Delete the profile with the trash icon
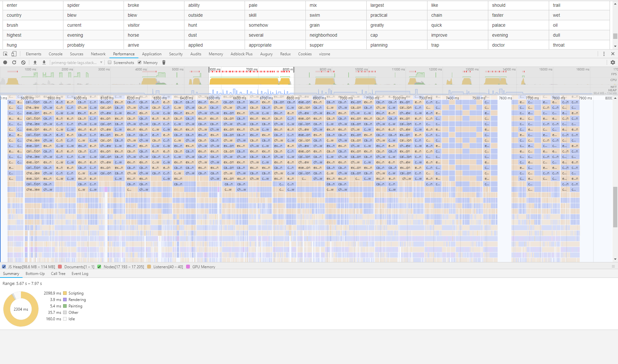The width and height of the screenshot is (618, 364). click(164, 62)
